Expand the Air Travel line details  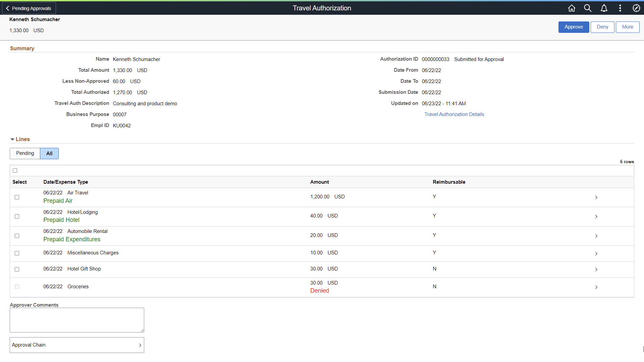pos(596,197)
